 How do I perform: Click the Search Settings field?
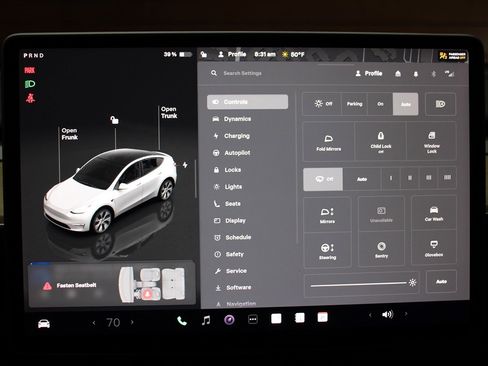pos(243,73)
